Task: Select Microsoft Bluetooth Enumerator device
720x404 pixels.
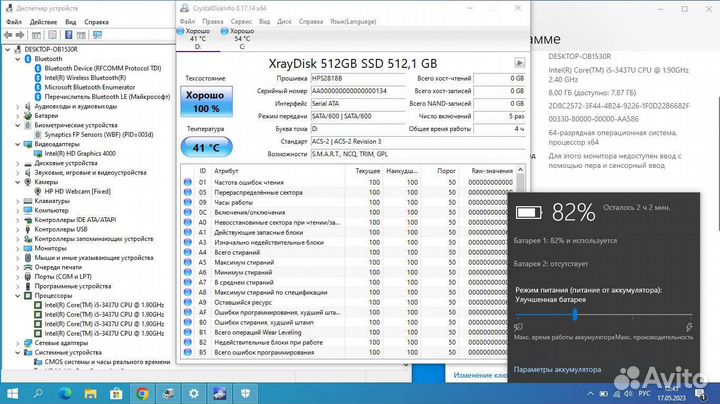Action: coord(90,87)
